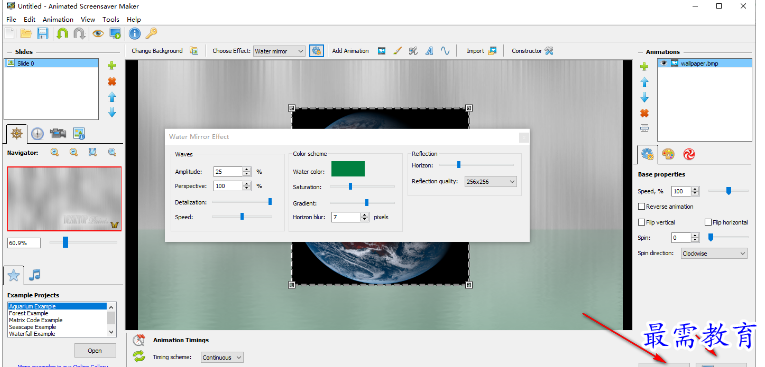Click the Navigator preview thumbnail
Image resolution: width=765 pixels, height=367 pixels.
(x=64, y=199)
